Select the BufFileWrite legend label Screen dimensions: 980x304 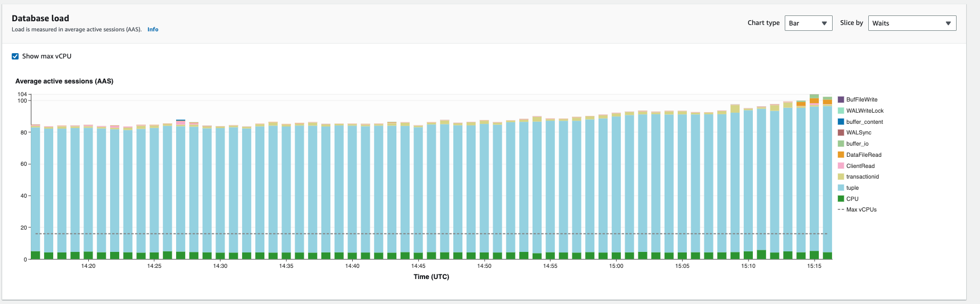[x=862, y=100]
